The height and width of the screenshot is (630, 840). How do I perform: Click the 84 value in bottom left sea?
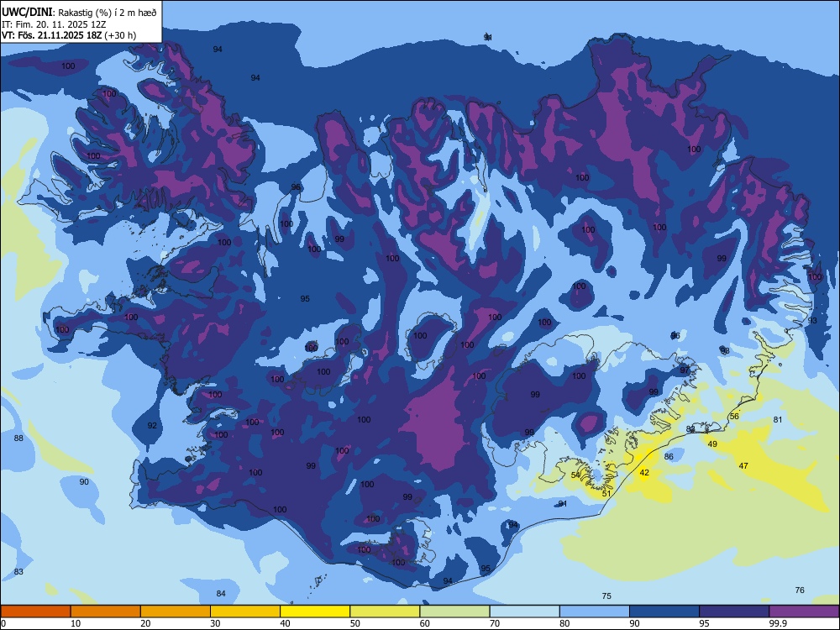point(221,593)
